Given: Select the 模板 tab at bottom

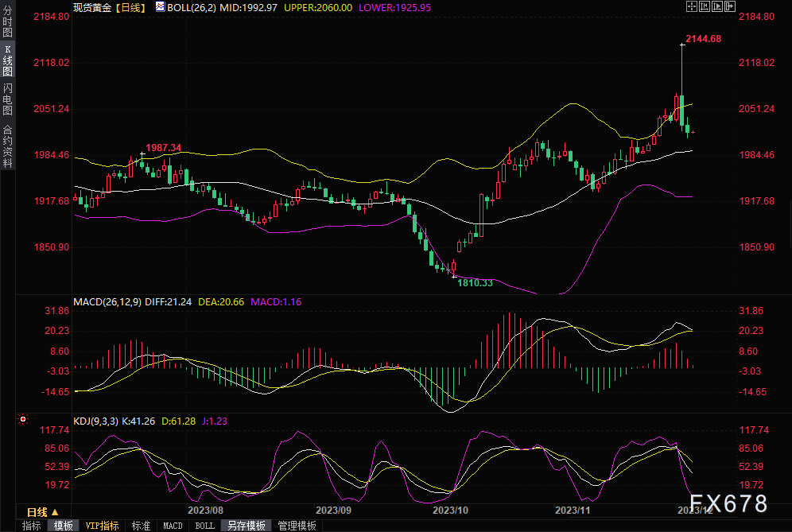Looking at the screenshot, I should pos(64,526).
